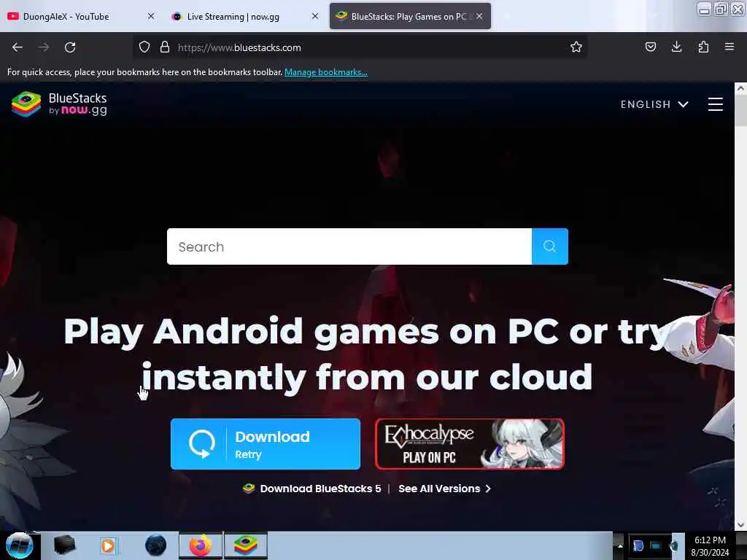Open the extensions puzzle icon
The image size is (747, 560).
(703, 47)
